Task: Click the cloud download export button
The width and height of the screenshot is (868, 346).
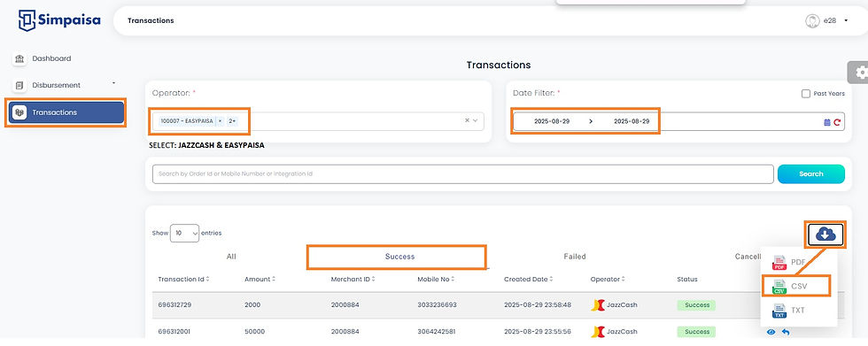Action: pyautogui.click(x=825, y=235)
